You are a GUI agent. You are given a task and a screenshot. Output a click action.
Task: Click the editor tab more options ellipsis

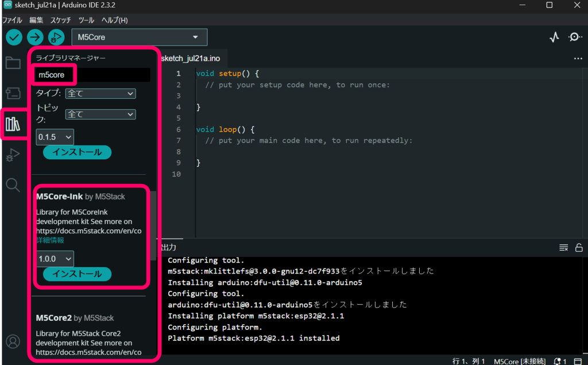(578, 58)
